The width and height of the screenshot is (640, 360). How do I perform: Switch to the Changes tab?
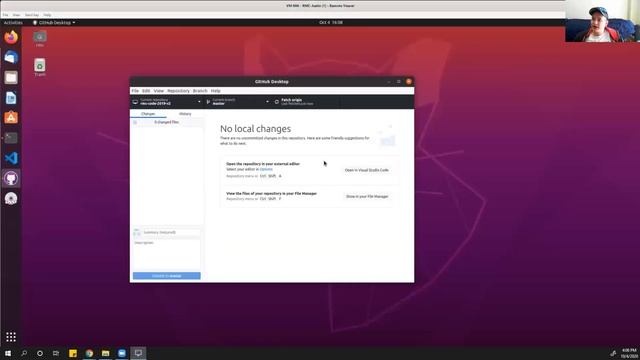tap(148, 114)
